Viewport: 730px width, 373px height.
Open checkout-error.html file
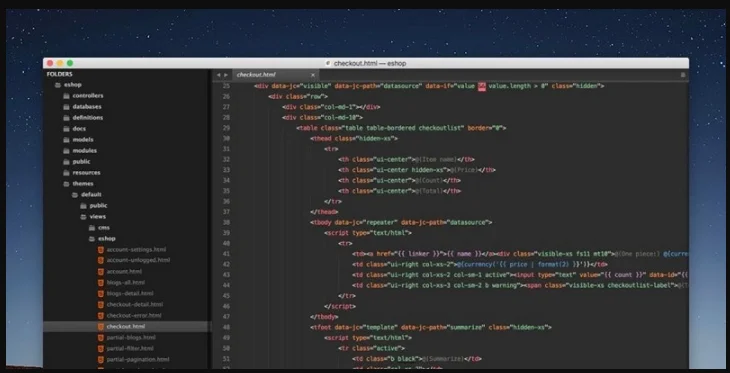(x=134, y=316)
